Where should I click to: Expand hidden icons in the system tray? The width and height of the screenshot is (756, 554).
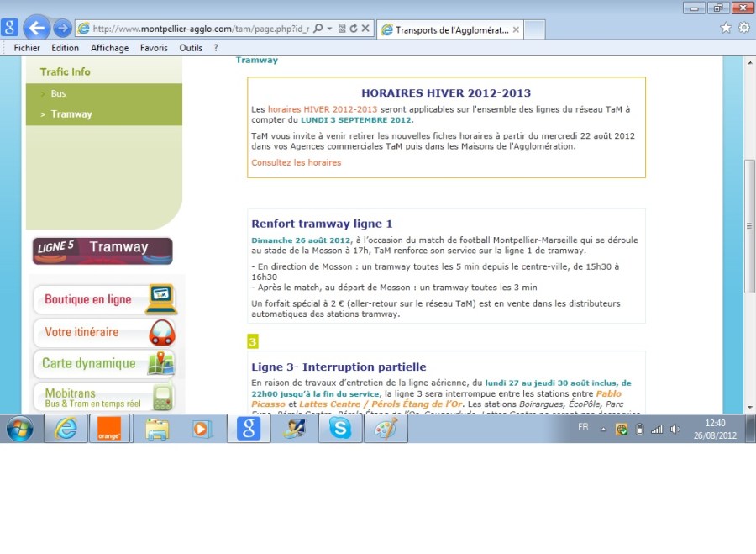pyautogui.click(x=603, y=429)
